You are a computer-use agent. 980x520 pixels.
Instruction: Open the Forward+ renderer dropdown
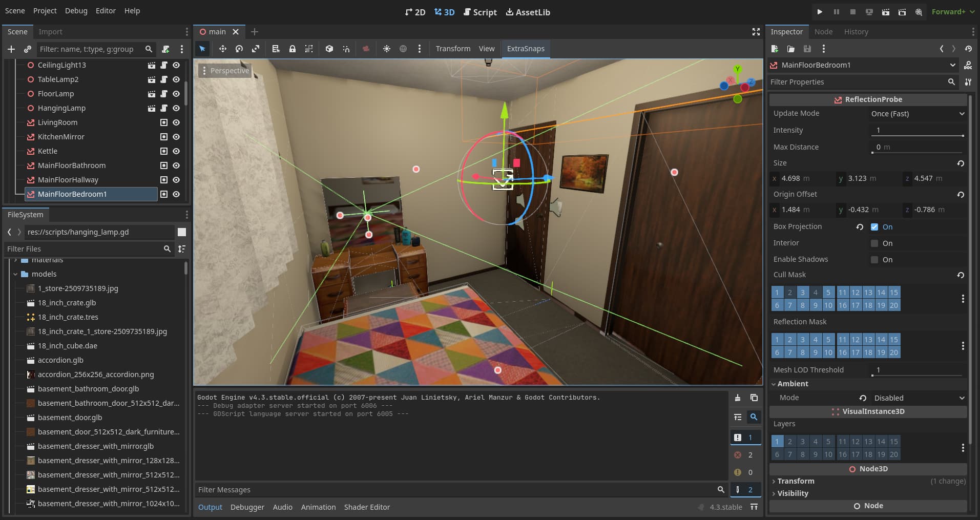point(952,11)
